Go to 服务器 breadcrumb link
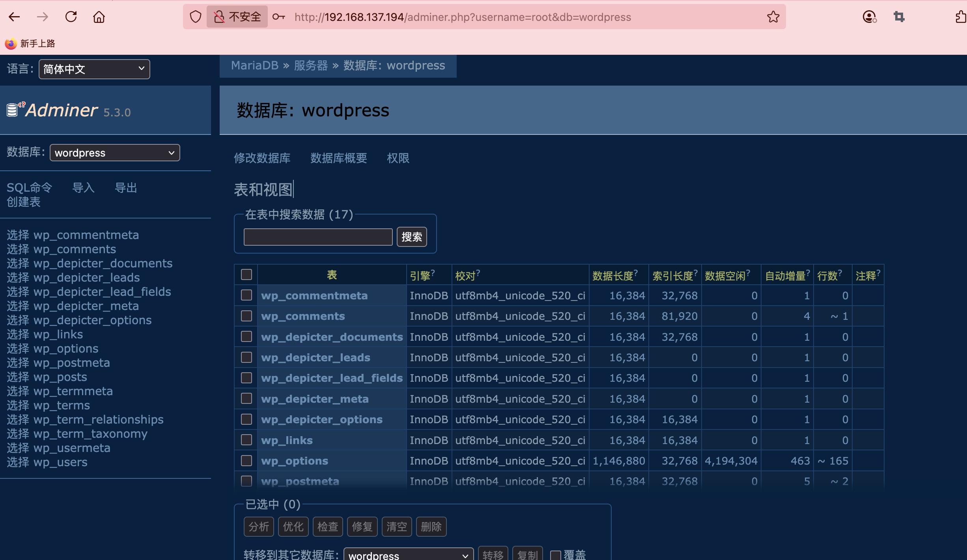Viewport: 967px width, 560px height. (311, 65)
